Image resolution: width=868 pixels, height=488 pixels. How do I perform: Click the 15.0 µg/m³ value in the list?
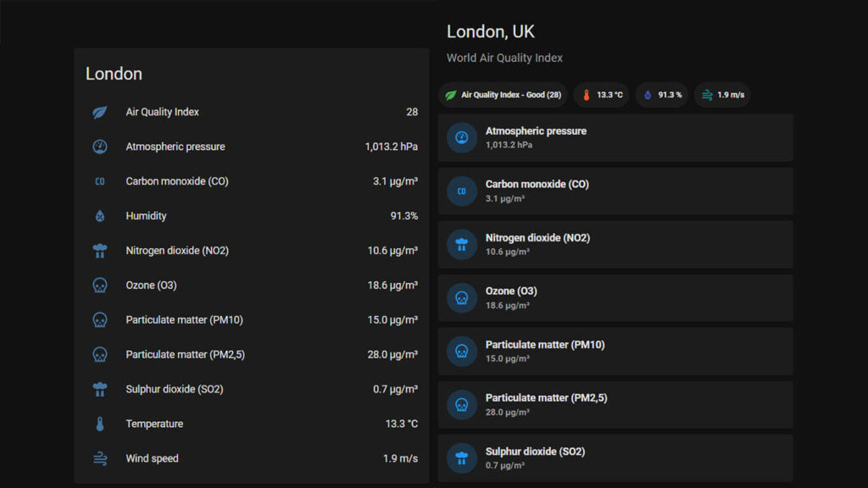pos(392,319)
